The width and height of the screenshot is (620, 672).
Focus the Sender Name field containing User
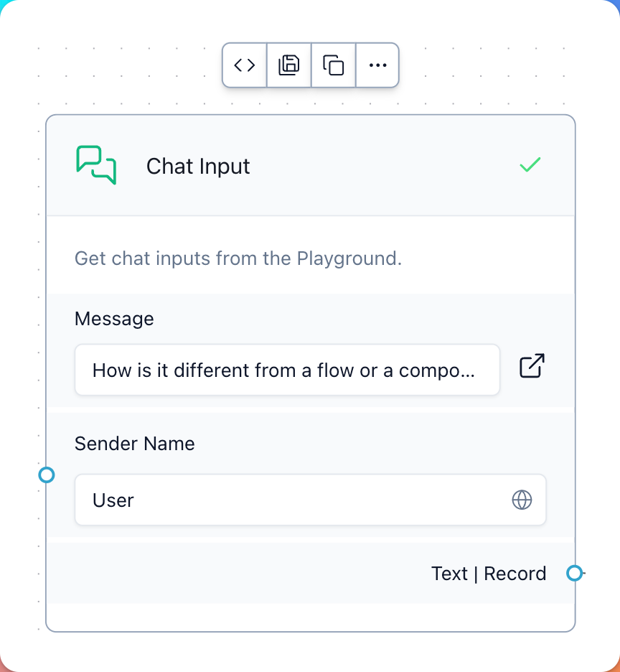point(310,500)
